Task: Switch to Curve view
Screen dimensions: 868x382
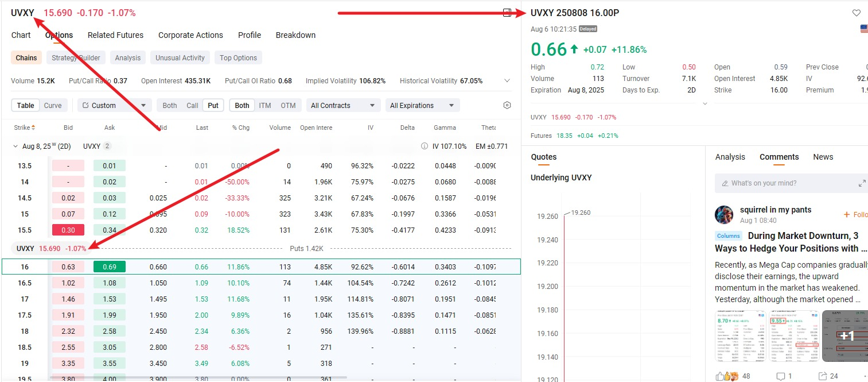Action: point(53,105)
